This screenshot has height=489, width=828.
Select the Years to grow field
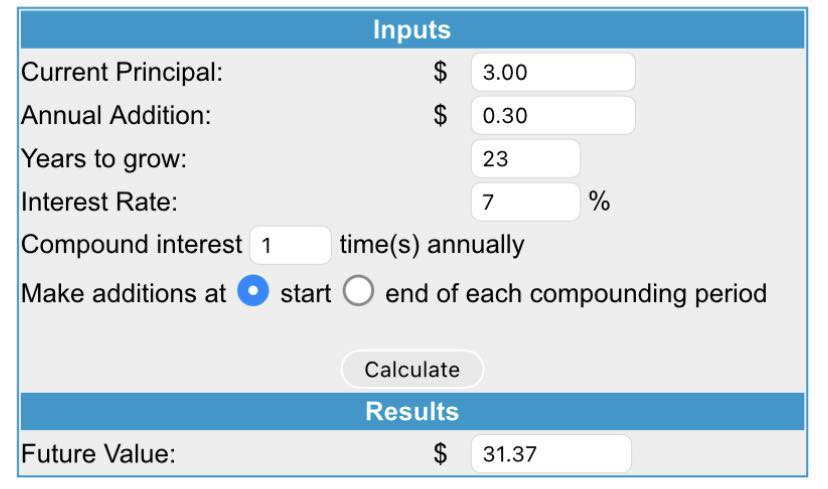click(525, 159)
